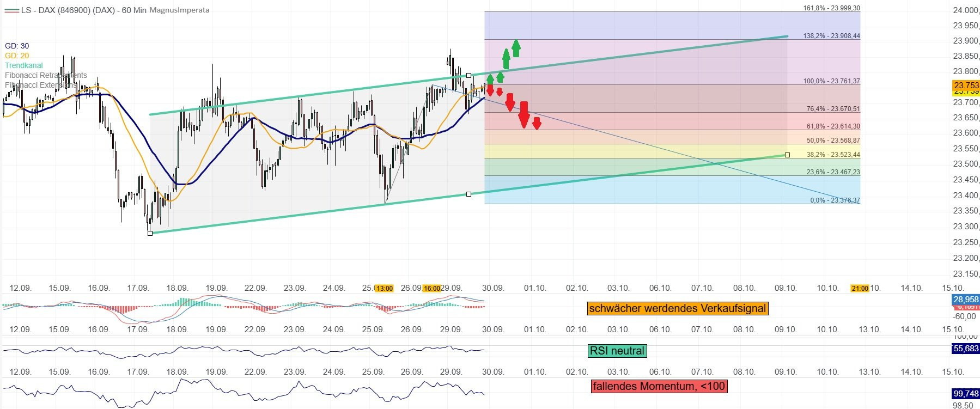Click the chart line icon before the LS - DAX title
Viewport: 980px width, 409px height.
click(x=11, y=10)
